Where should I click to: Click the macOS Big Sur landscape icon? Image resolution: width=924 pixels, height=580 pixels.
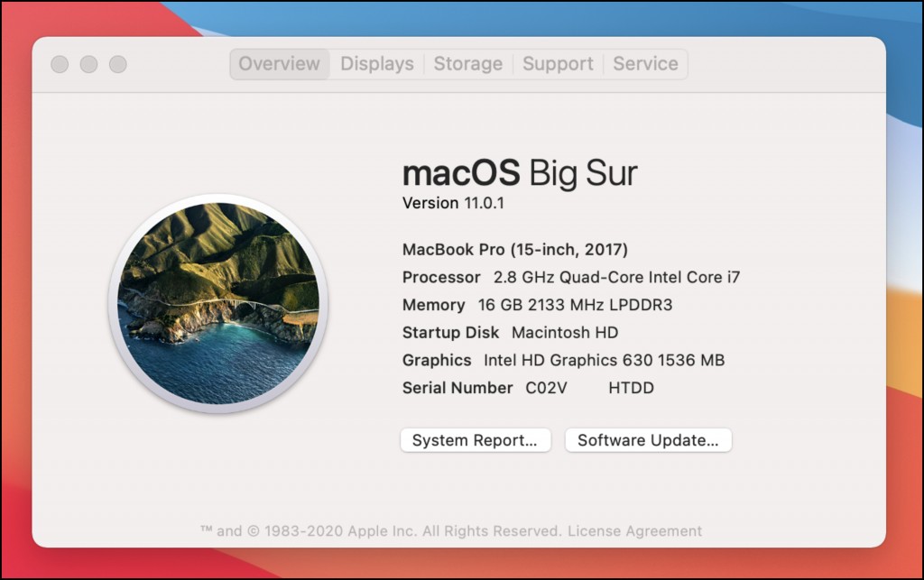pyautogui.click(x=218, y=304)
